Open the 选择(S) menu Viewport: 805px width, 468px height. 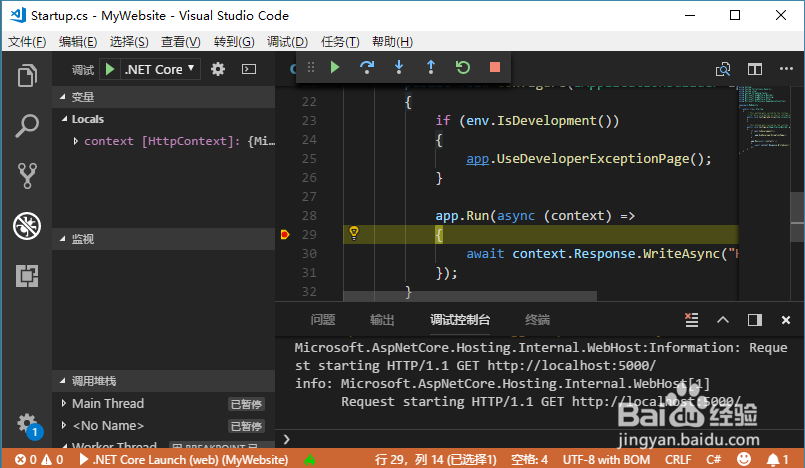[129, 42]
